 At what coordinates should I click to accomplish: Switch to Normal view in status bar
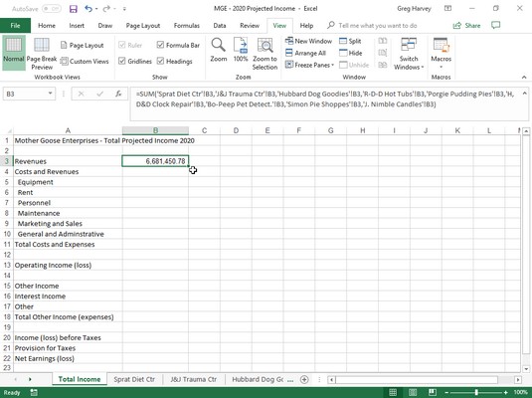tap(393, 393)
